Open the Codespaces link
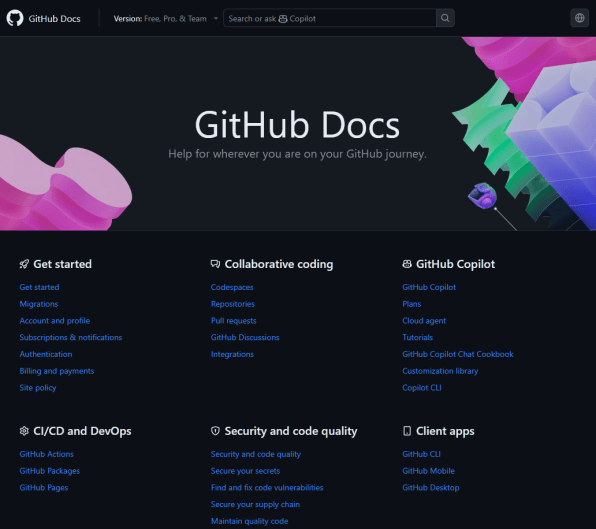Image resolution: width=596 pixels, height=529 pixels. (x=232, y=287)
